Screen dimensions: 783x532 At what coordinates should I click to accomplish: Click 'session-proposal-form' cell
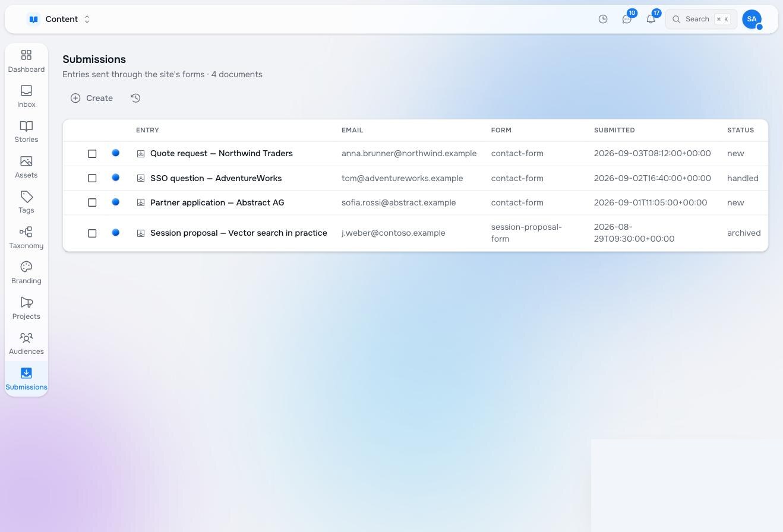(x=526, y=233)
